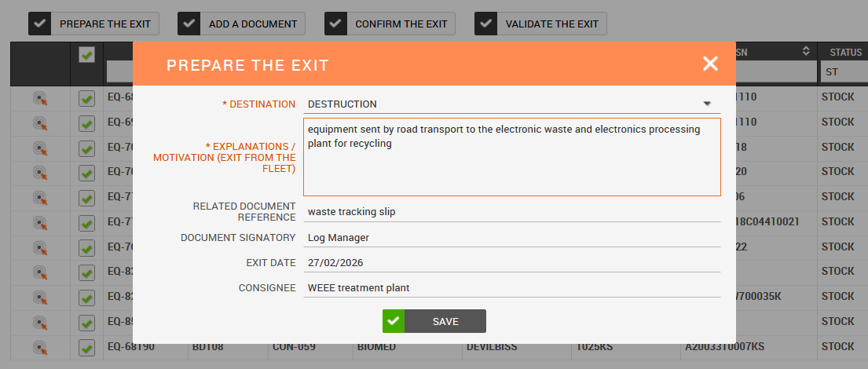Click the Exit Date field
This screenshot has width=868, height=369.
click(x=511, y=263)
